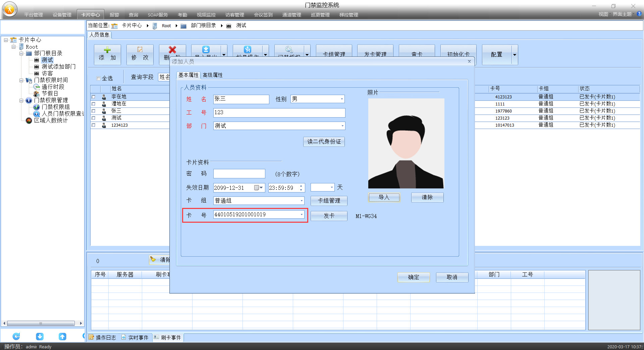This screenshot has height=350, width=644.
Task: Check the box for 李在地 row
Action: click(94, 97)
